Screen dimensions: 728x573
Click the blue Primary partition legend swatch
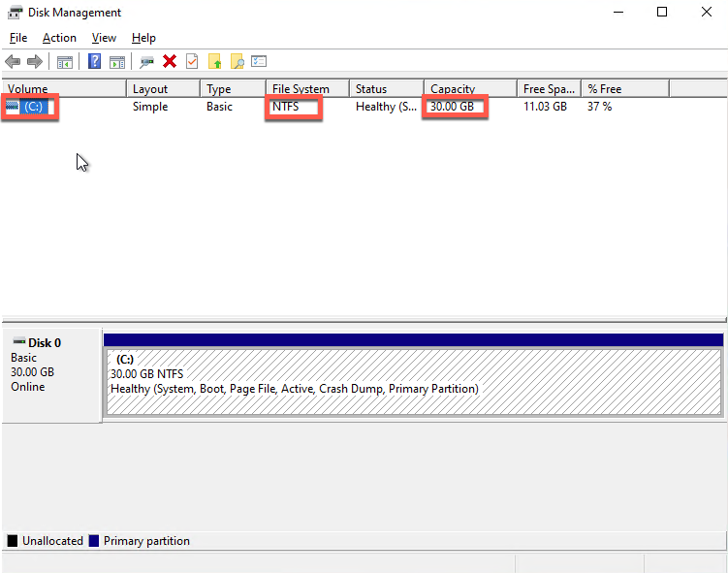(94, 540)
